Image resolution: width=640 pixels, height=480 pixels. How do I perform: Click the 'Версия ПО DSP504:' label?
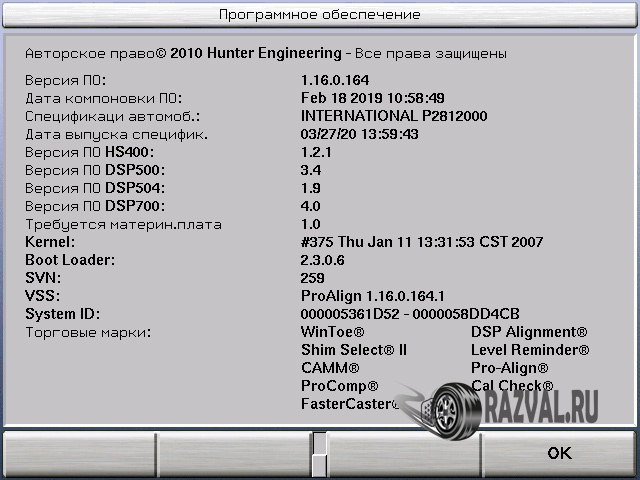(x=95, y=188)
